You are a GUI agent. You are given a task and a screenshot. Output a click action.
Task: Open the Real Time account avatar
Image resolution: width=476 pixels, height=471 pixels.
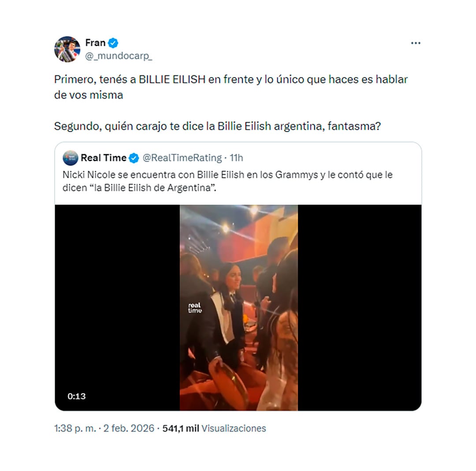[71, 158]
